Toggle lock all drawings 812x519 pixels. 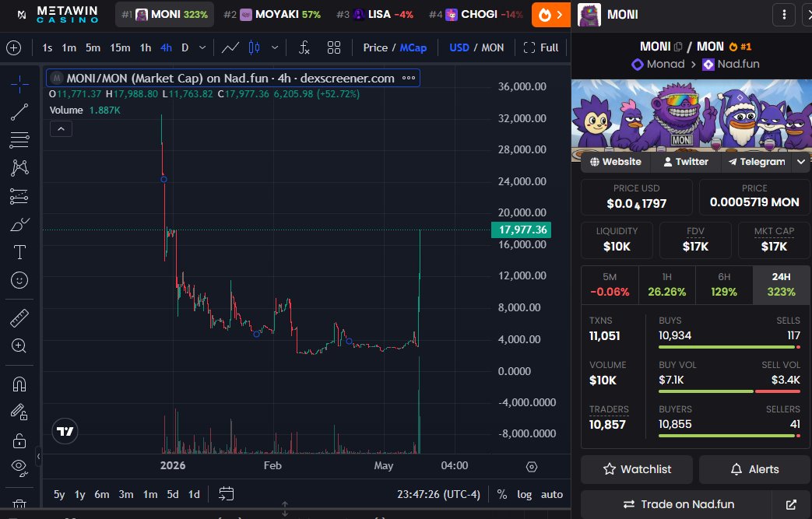pos(19,440)
